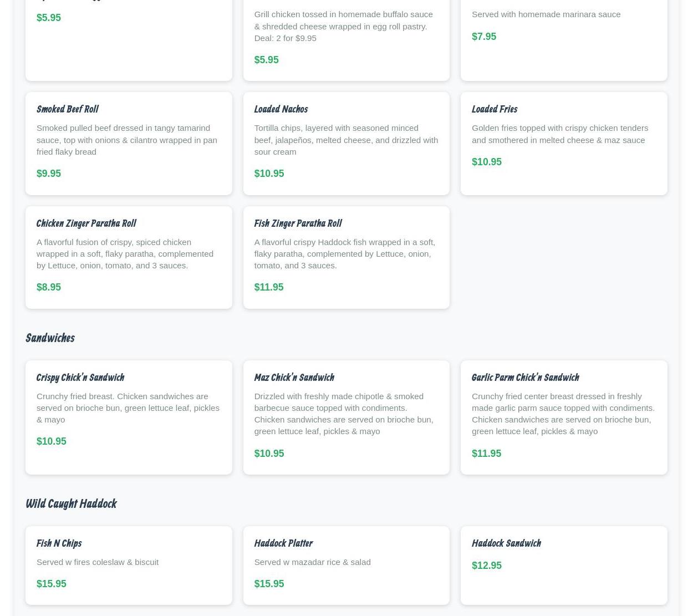Click the $9.95 Smoked Beef Roll price

coord(49,174)
